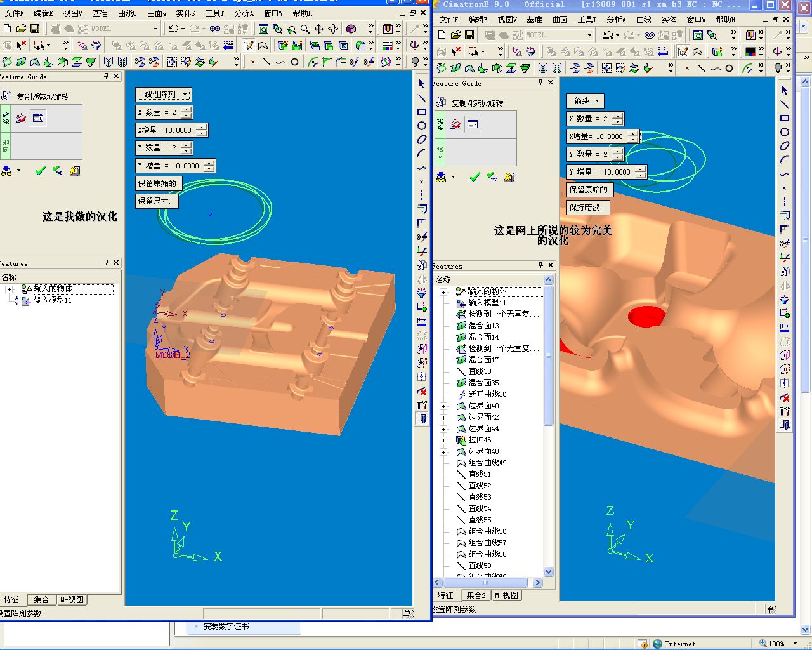Screen dimensions: 812x650
Task: Click Save disk icon in right window
Action: [x=469, y=35]
